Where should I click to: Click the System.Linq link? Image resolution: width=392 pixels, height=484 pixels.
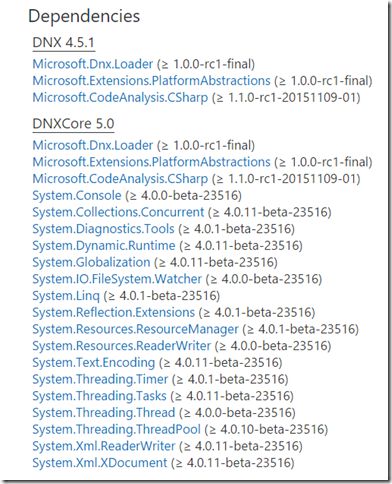click(x=66, y=296)
